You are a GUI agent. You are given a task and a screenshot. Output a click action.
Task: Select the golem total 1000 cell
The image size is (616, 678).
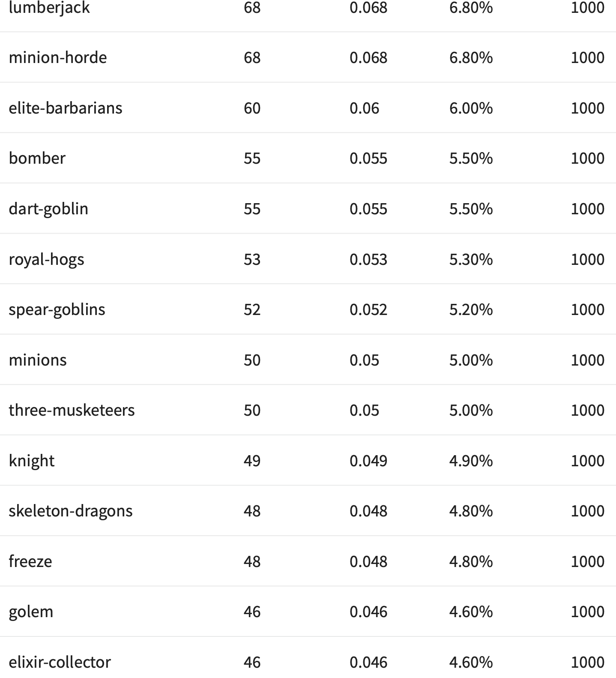coord(587,612)
